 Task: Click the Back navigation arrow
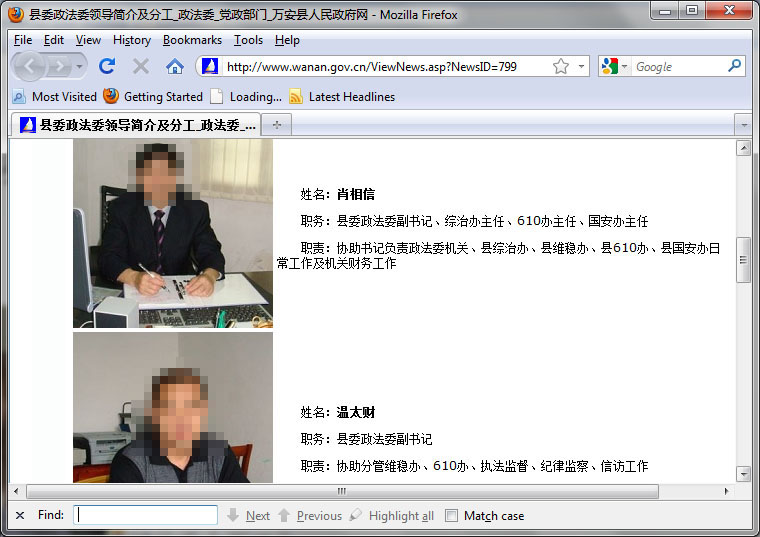click(30, 66)
